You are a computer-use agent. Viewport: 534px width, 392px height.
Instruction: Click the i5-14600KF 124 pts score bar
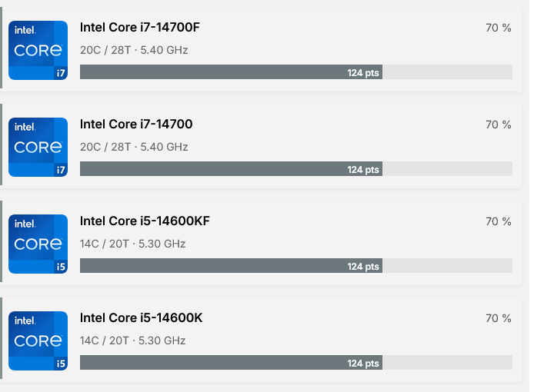click(231, 266)
